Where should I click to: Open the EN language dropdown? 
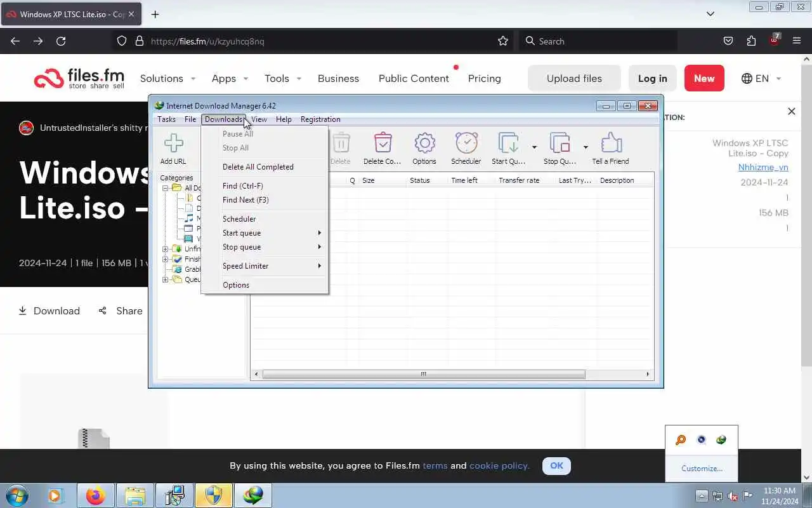761,78
